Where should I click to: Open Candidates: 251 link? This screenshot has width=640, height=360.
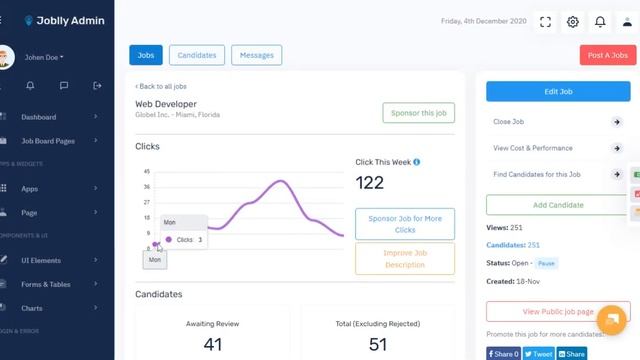click(513, 245)
